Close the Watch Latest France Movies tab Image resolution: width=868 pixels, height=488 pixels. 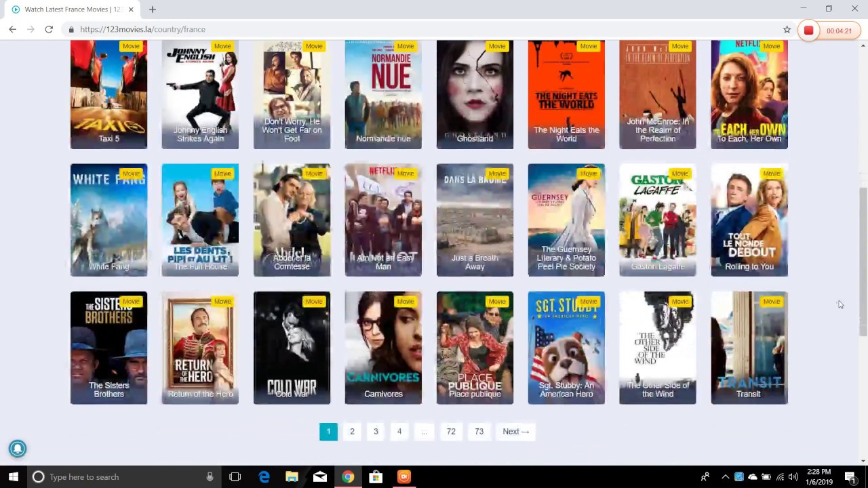click(x=131, y=9)
